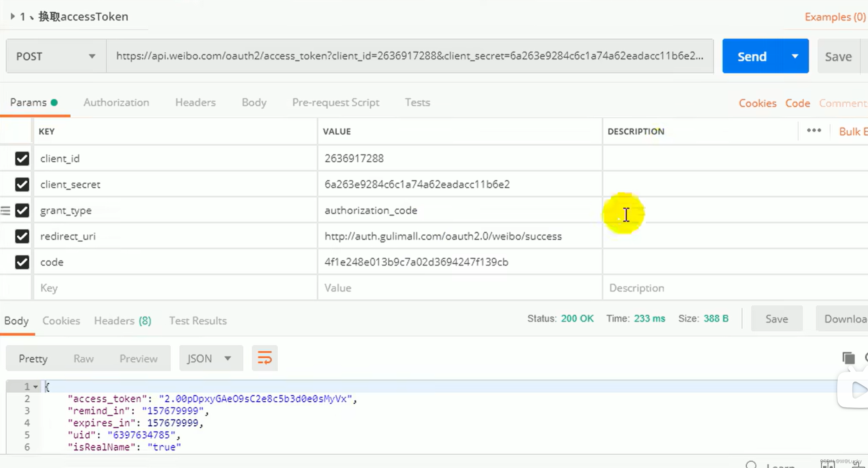
Task: Uncheck the code parameter checkbox
Action: (x=22, y=262)
